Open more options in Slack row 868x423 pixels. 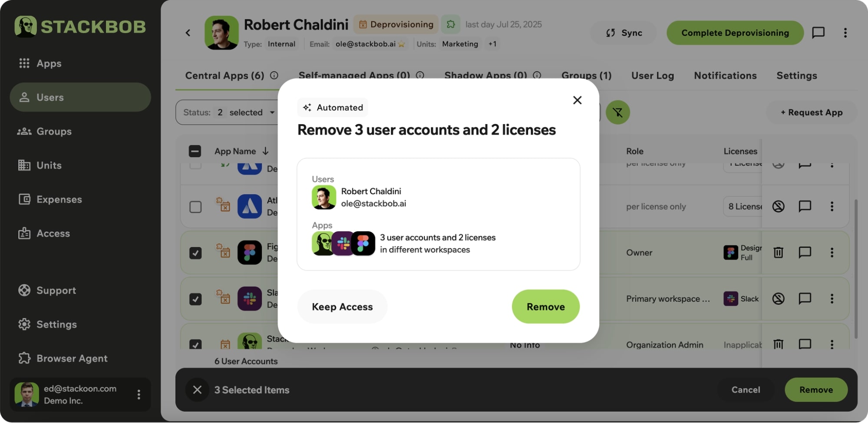coord(832,298)
